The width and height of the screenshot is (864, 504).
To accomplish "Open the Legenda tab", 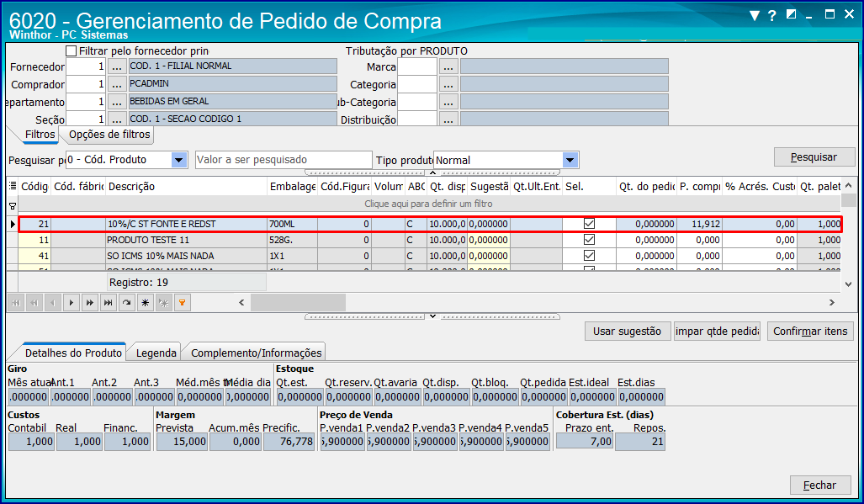I will coord(156,353).
